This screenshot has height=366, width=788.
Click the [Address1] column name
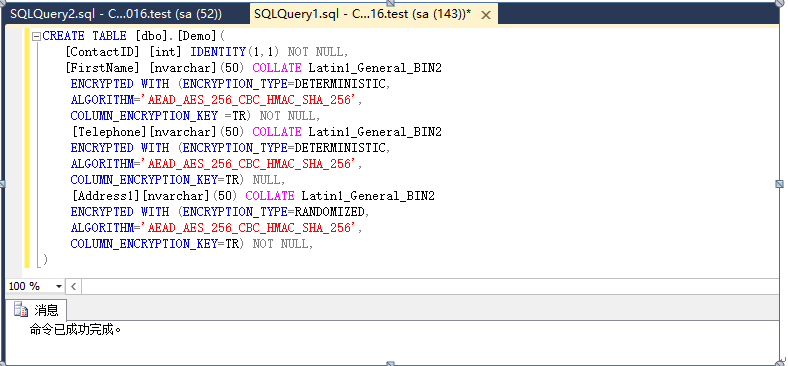(x=105, y=196)
